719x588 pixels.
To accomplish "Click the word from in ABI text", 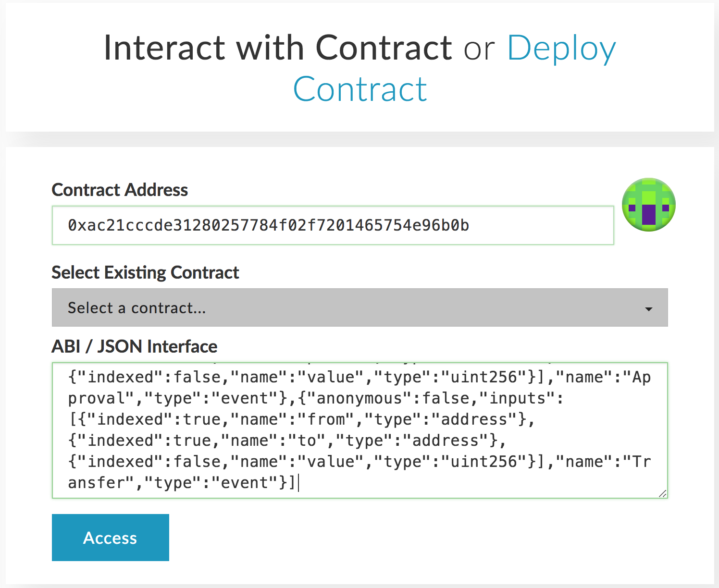I will pos(326,419).
